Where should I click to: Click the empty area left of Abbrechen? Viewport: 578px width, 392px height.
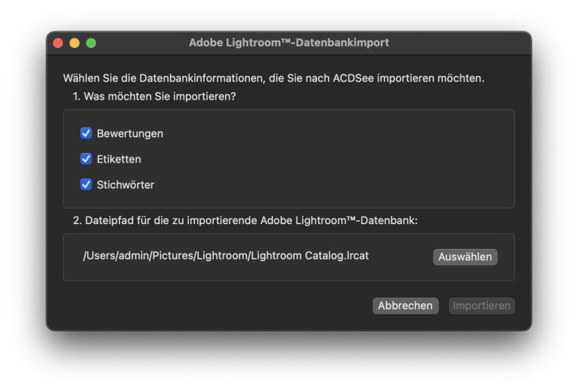point(217,306)
